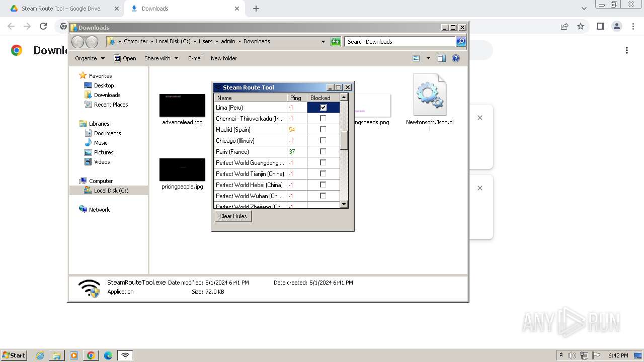Image resolution: width=644 pixels, height=362 pixels.
Task: Open Videos library
Action: (x=102, y=162)
